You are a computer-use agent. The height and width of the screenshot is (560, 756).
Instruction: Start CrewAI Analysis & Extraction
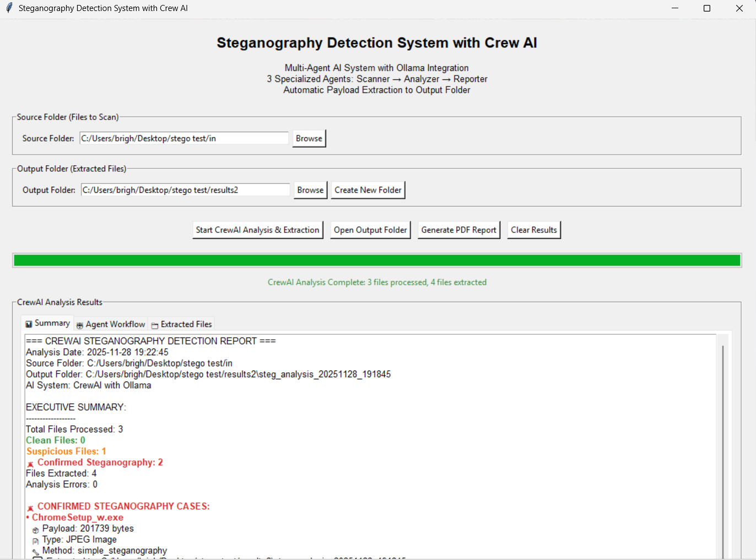tap(257, 230)
